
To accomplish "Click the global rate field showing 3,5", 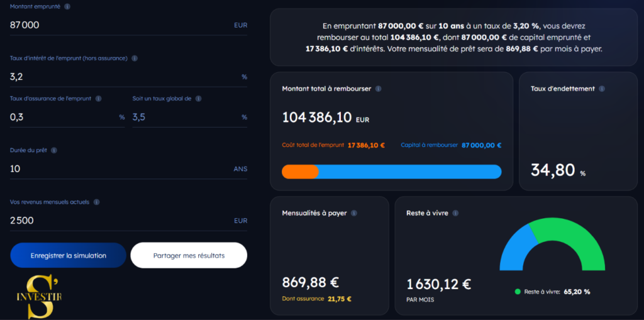I will [190, 117].
